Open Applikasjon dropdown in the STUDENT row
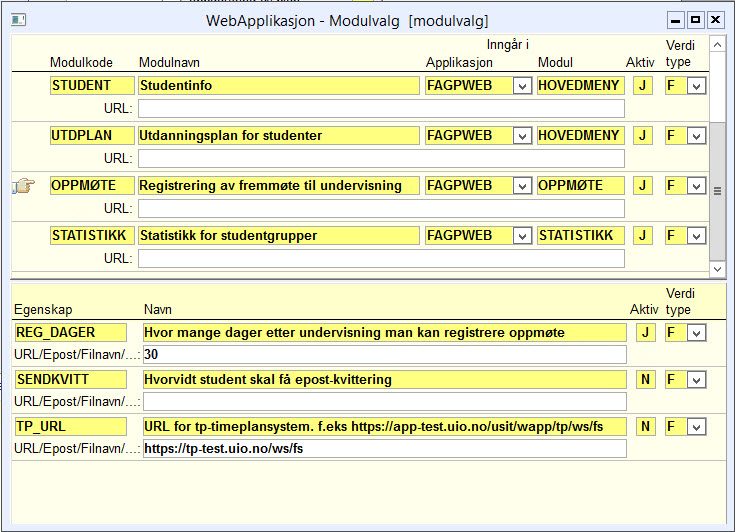This screenshot has width=735, height=532. (x=522, y=86)
